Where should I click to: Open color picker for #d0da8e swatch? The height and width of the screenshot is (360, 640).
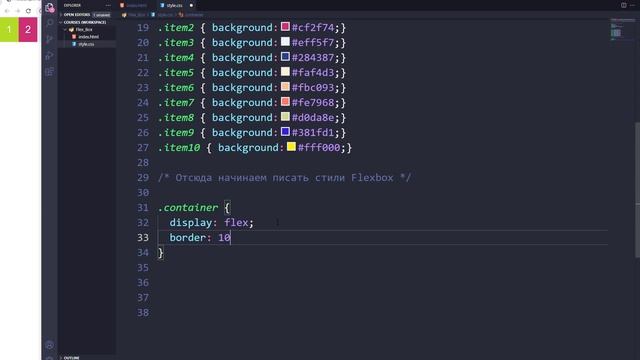[285, 117]
